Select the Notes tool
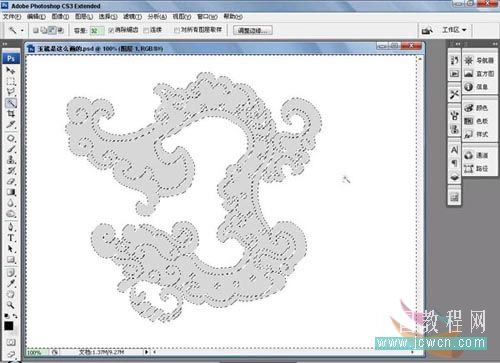 coord(11,273)
